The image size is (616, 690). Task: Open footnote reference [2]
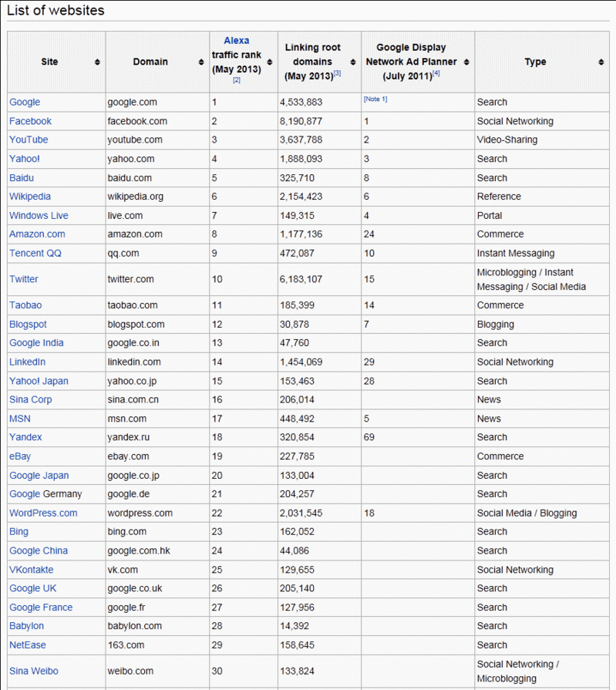pos(237,80)
